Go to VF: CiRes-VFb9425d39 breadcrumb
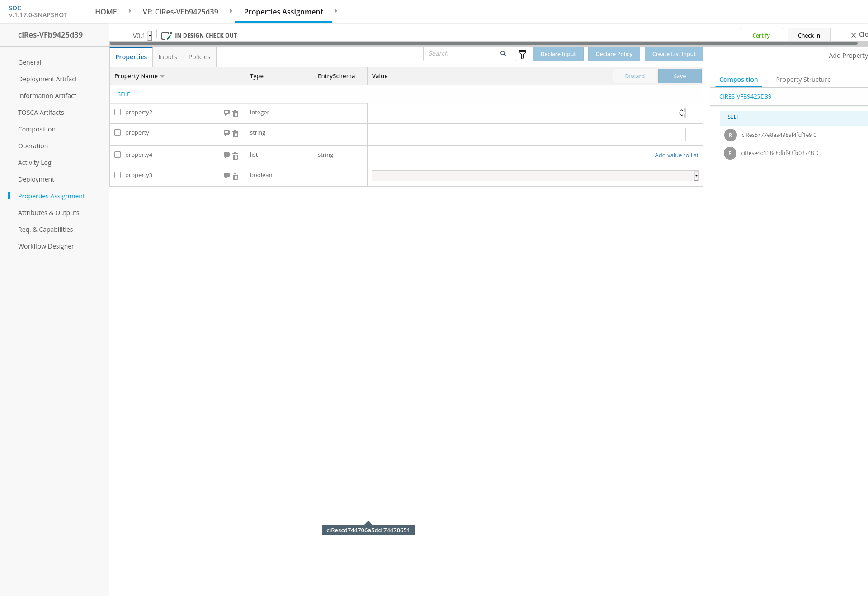Image resolution: width=868 pixels, height=596 pixels. 180,12
